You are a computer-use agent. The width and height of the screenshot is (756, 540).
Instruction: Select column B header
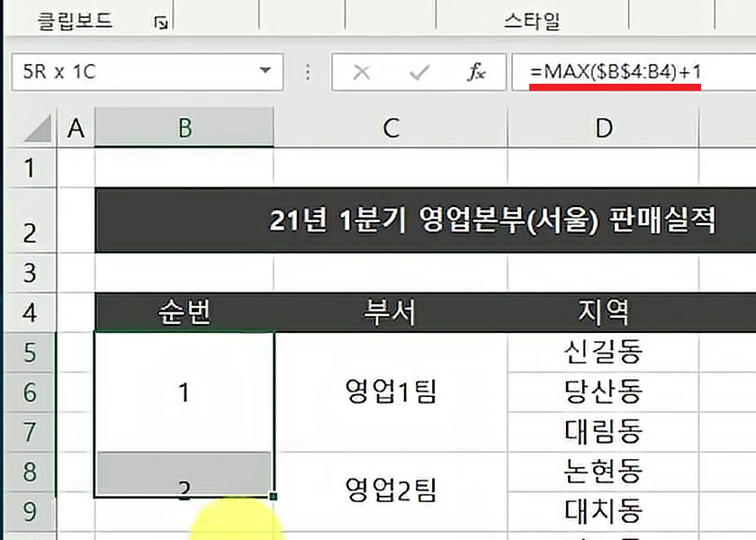tap(184, 127)
